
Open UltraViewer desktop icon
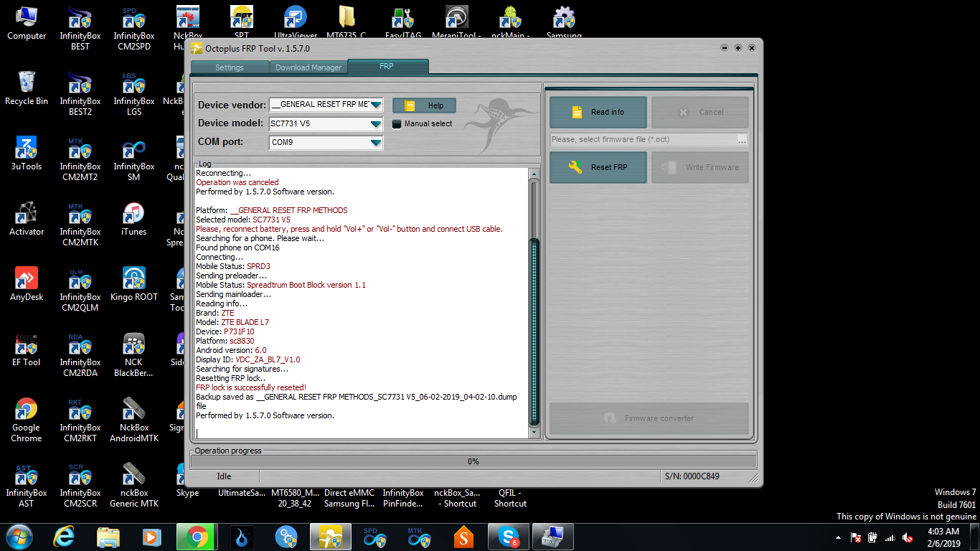(x=296, y=22)
